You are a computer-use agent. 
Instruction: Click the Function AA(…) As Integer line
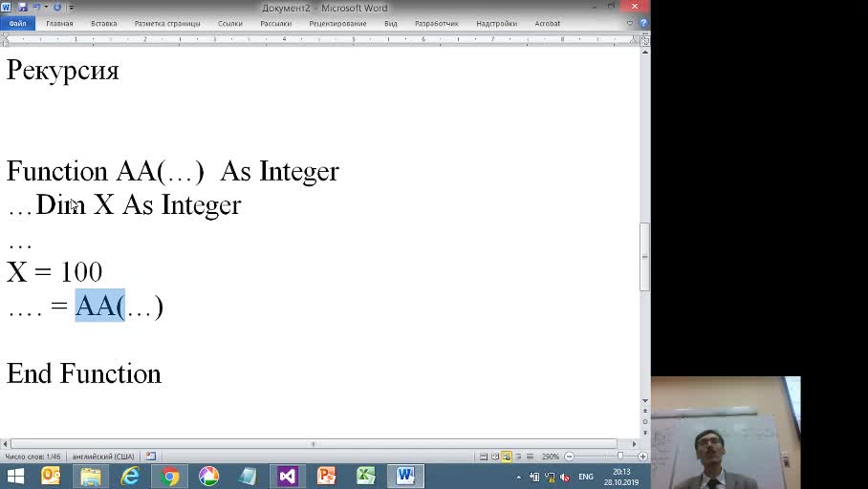coord(172,171)
